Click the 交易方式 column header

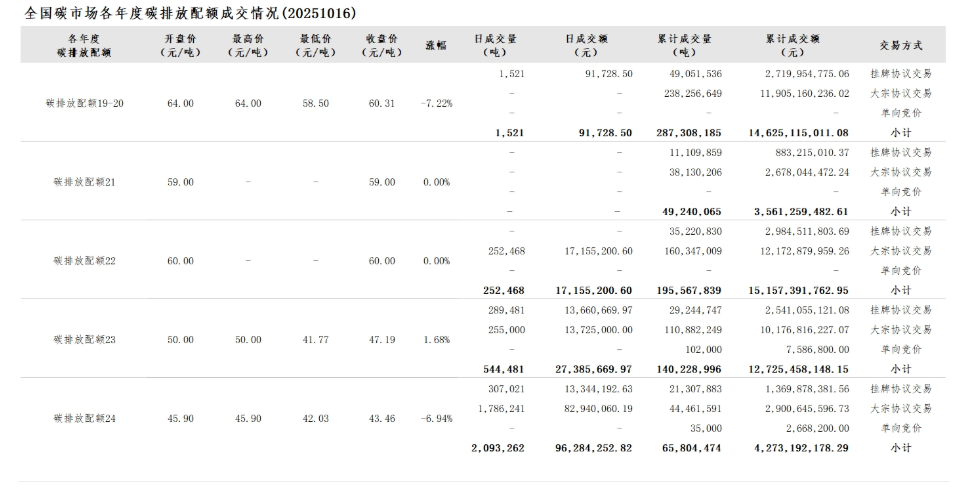tap(900, 45)
